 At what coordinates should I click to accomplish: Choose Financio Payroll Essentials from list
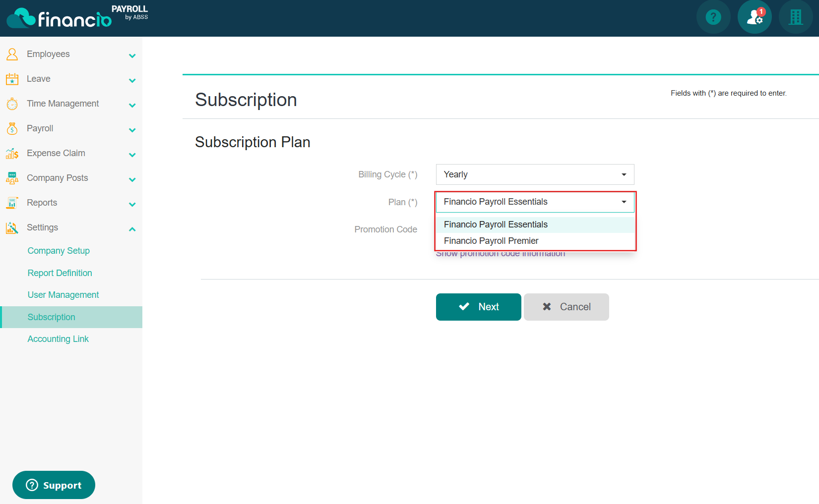(495, 224)
